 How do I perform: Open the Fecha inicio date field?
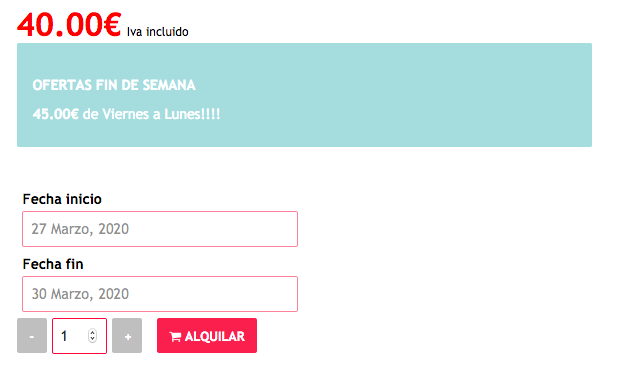160,229
